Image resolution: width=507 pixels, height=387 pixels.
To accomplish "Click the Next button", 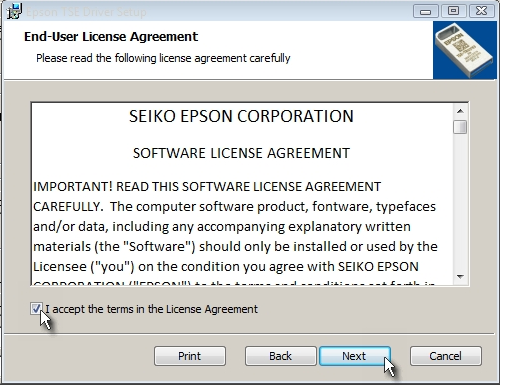I will coord(355,356).
